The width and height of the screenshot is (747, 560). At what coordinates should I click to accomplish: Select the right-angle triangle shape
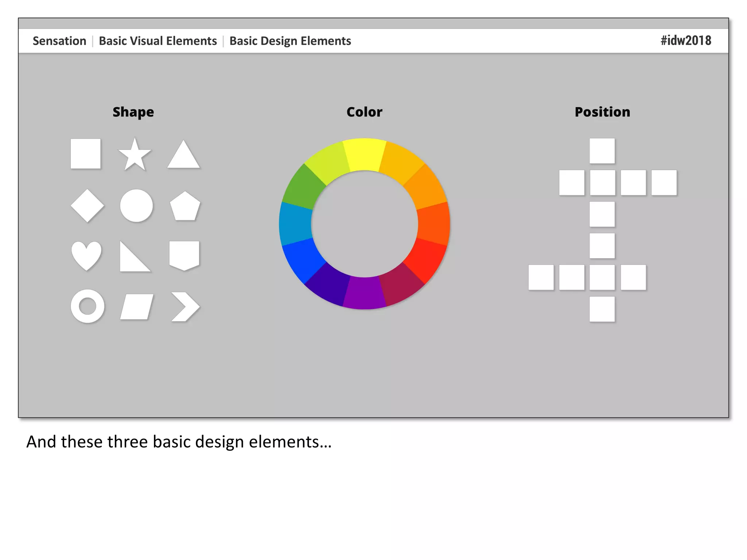coord(131,261)
